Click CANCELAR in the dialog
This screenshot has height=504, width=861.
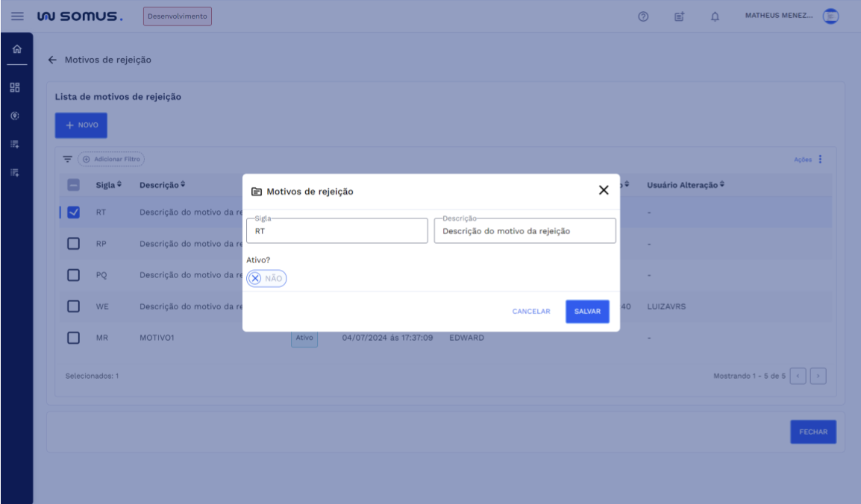(x=530, y=312)
